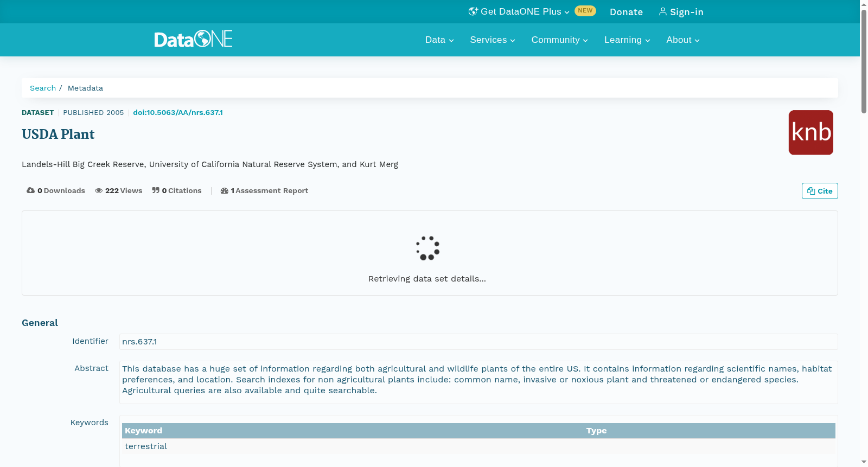
Task: Click the NEW badge
Action: click(585, 11)
